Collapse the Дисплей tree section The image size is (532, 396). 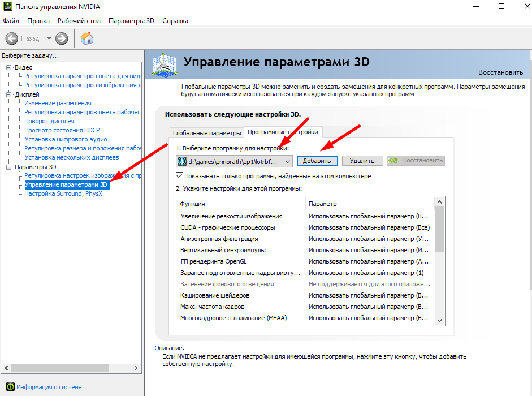click(9, 94)
